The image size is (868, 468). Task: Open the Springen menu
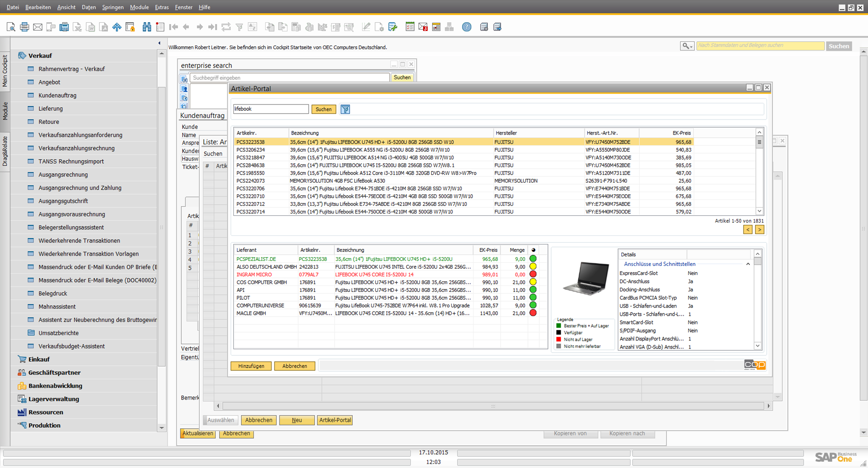(x=113, y=7)
